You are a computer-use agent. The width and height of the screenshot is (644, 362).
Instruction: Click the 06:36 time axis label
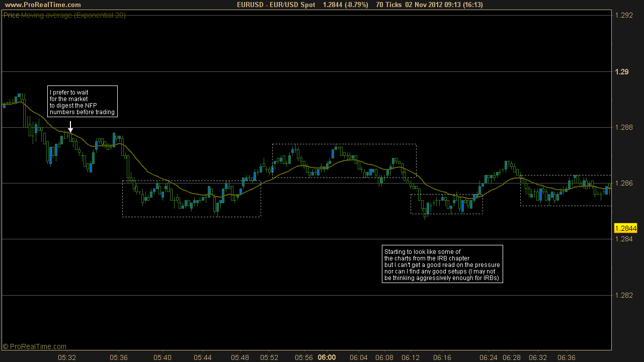[567, 357]
